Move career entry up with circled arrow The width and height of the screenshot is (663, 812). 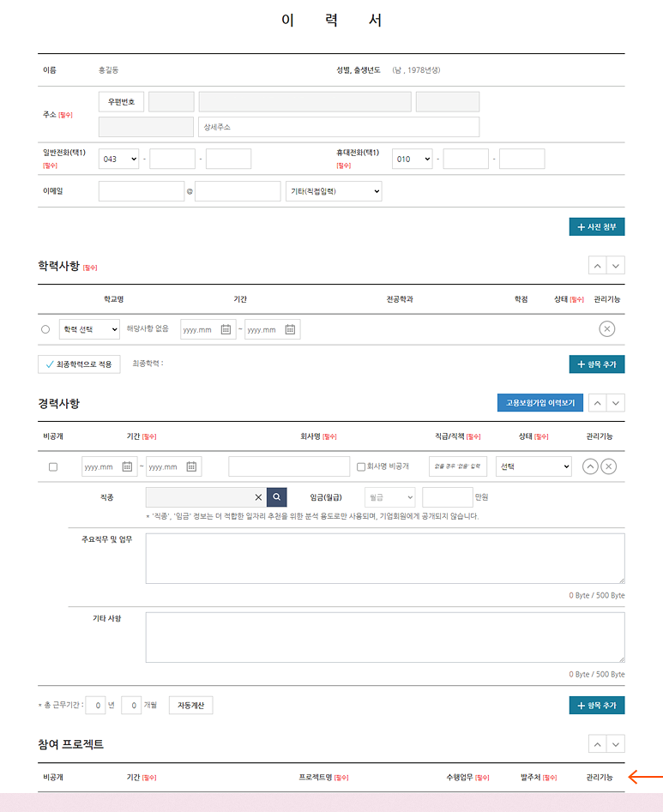coord(590,466)
